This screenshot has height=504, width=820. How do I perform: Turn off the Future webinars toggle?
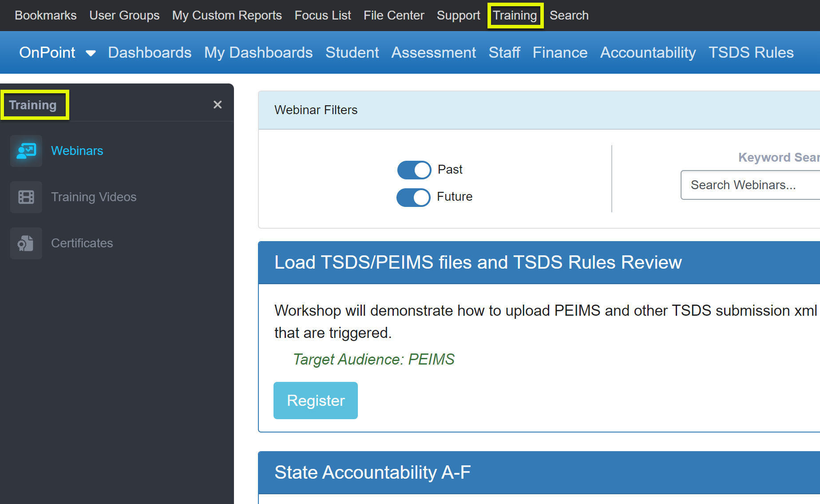pos(413,197)
